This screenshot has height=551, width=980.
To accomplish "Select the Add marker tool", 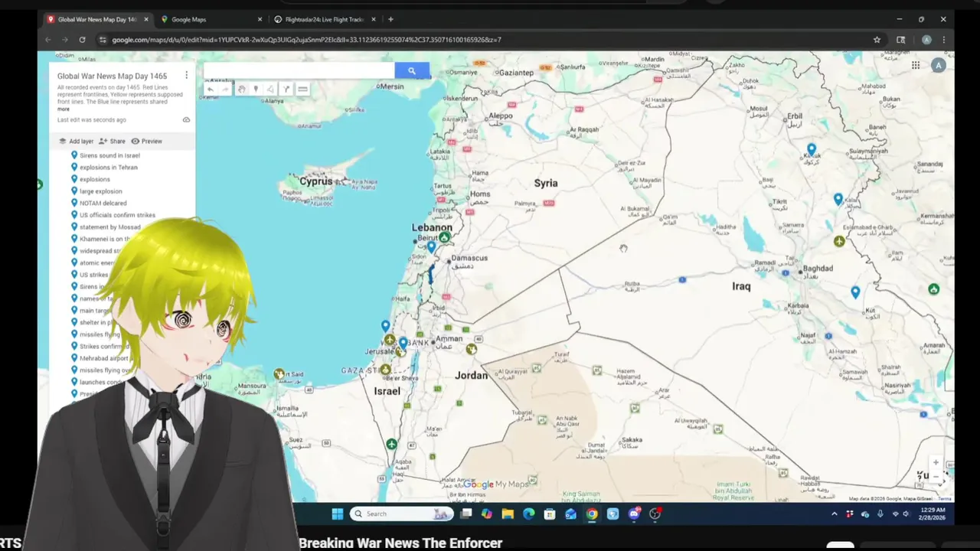I will click(x=256, y=90).
